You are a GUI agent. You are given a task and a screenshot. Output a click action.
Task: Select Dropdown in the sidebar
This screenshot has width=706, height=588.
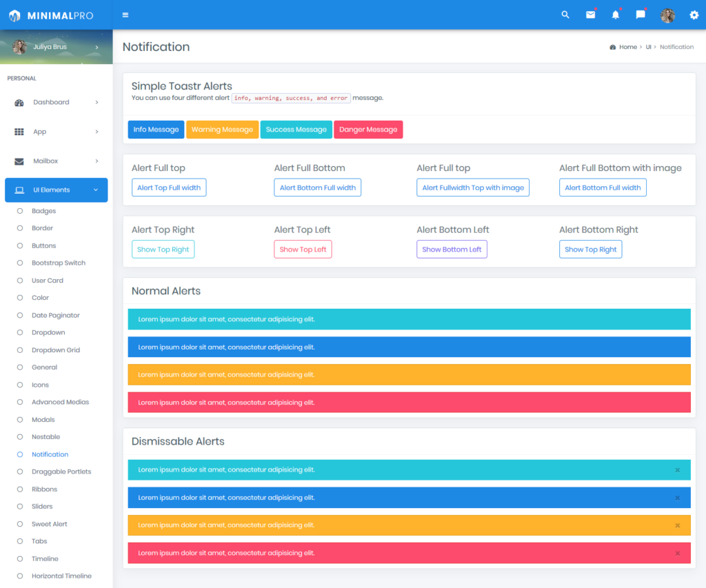click(x=48, y=333)
